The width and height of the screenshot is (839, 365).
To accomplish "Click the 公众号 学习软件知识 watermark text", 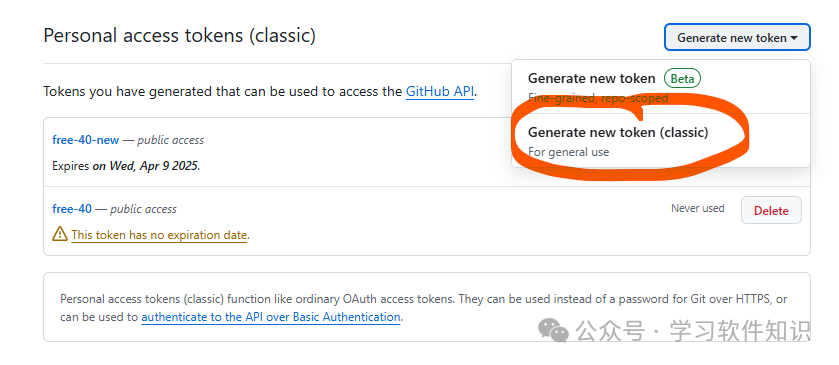I will point(693,331).
